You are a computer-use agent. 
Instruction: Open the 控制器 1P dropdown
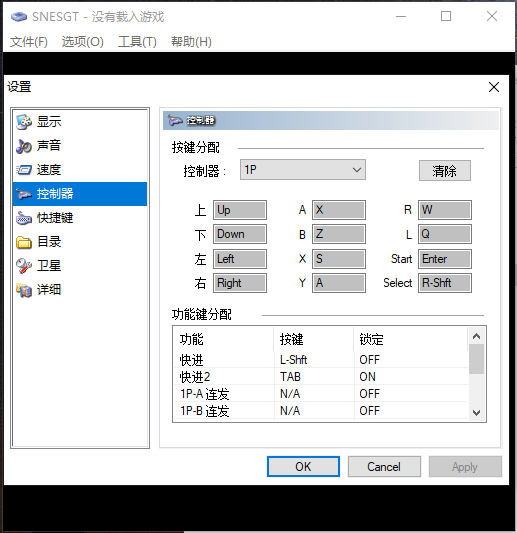tap(303, 170)
